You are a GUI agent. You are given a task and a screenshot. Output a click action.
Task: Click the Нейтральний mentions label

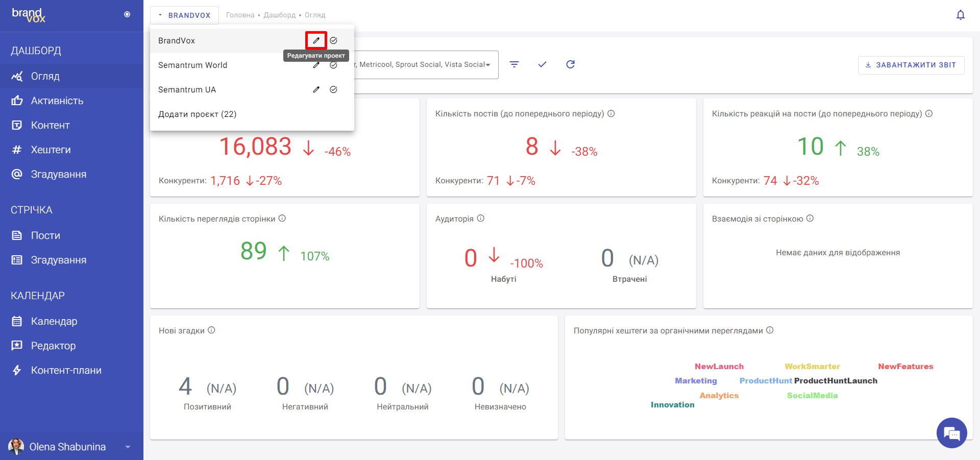[403, 407]
